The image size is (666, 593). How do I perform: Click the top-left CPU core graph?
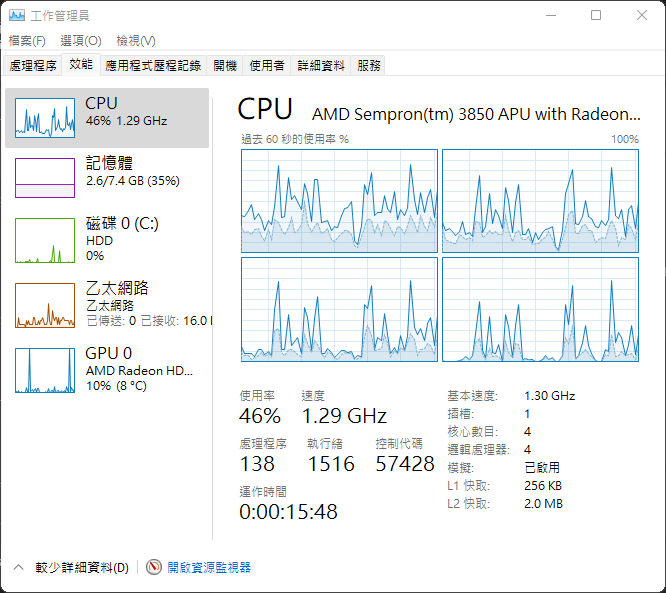point(339,201)
